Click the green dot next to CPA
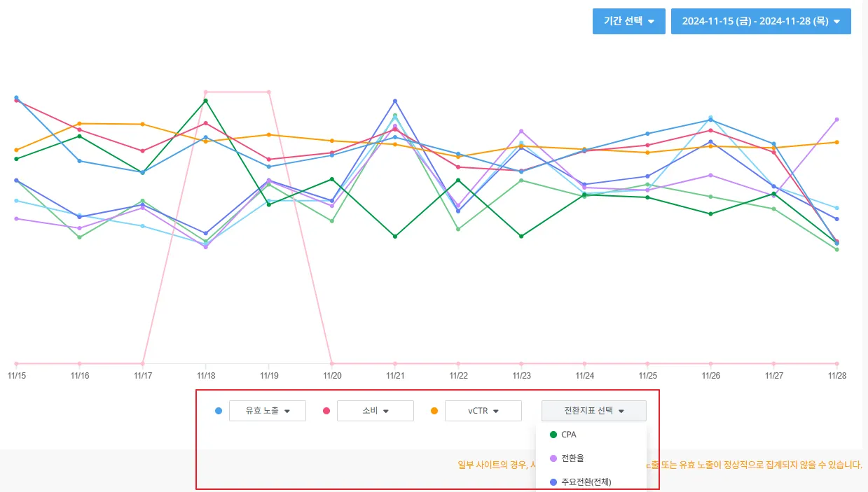Screen dimensions: 868x492 pos(553,435)
